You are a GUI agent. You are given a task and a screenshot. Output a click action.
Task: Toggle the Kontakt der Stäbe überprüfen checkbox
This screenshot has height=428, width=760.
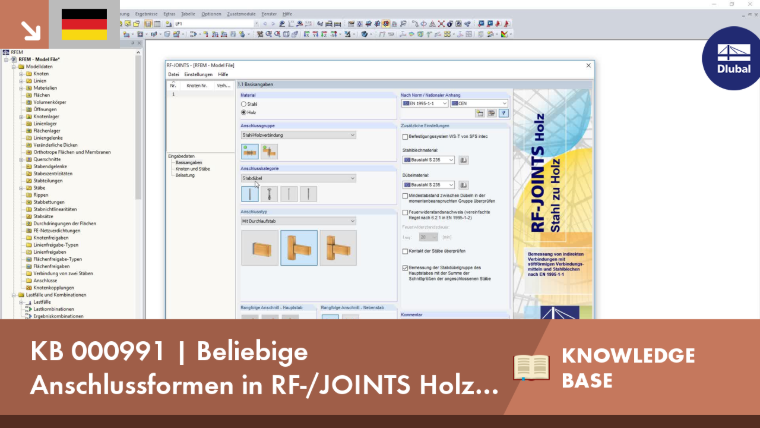pyautogui.click(x=405, y=251)
